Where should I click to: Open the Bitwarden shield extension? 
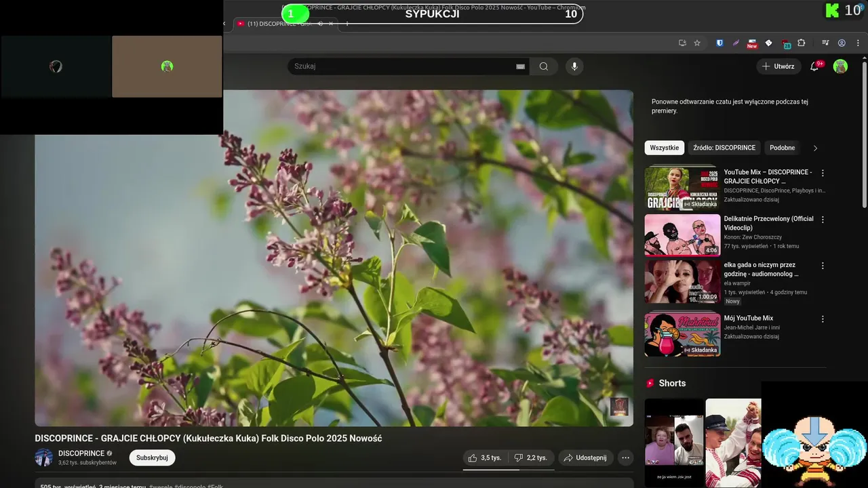tap(719, 43)
